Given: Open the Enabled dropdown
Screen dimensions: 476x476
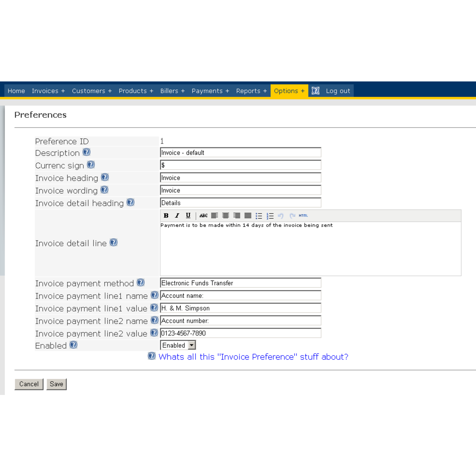Looking at the screenshot, I should 192,345.
